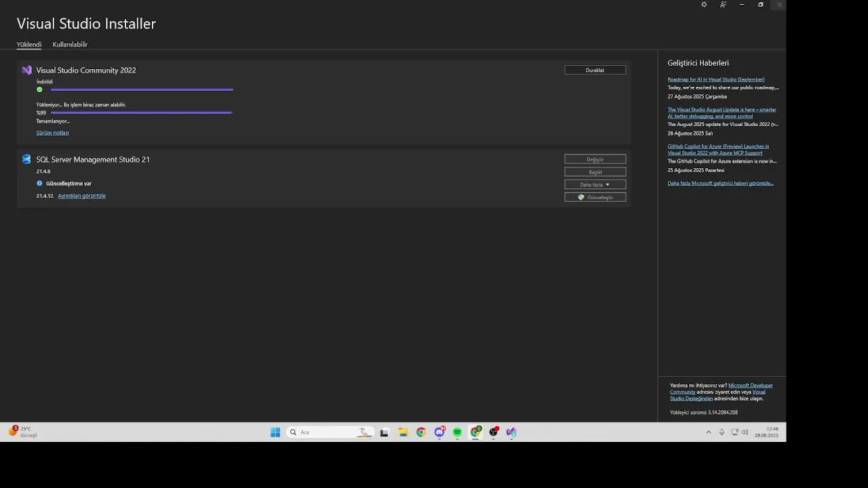Screen dimensions: 868x488
Task: Switch to Visual Studio Installer taskbar icon
Action: point(511,432)
